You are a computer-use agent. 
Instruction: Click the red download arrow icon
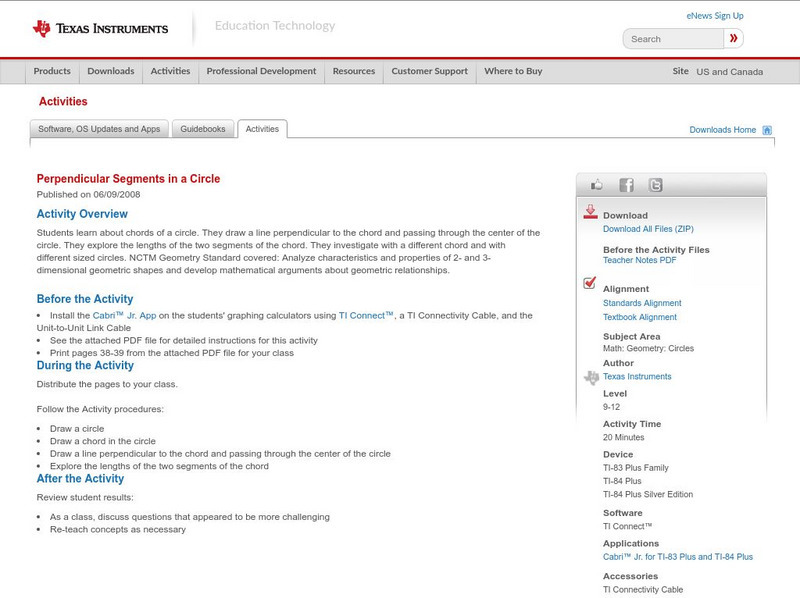[x=590, y=212]
